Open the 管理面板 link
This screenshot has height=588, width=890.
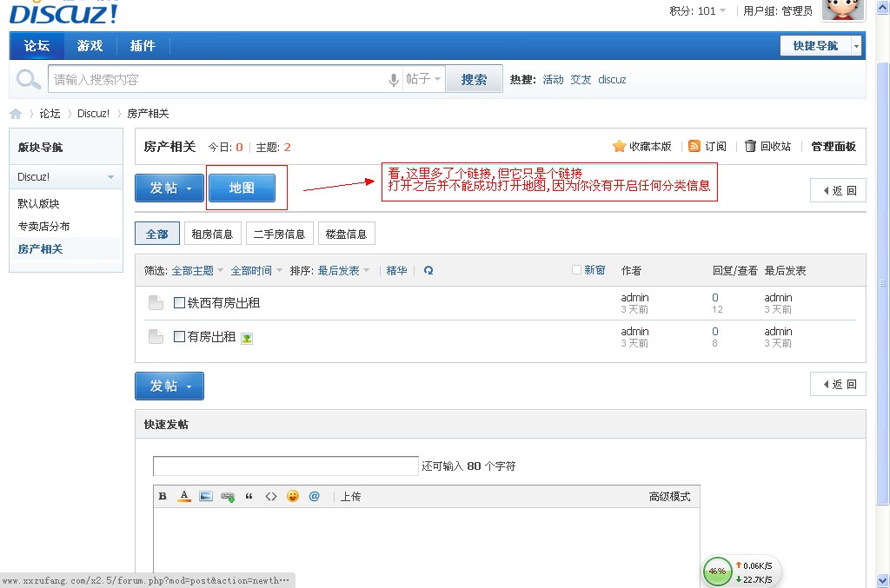pos(834,146)
